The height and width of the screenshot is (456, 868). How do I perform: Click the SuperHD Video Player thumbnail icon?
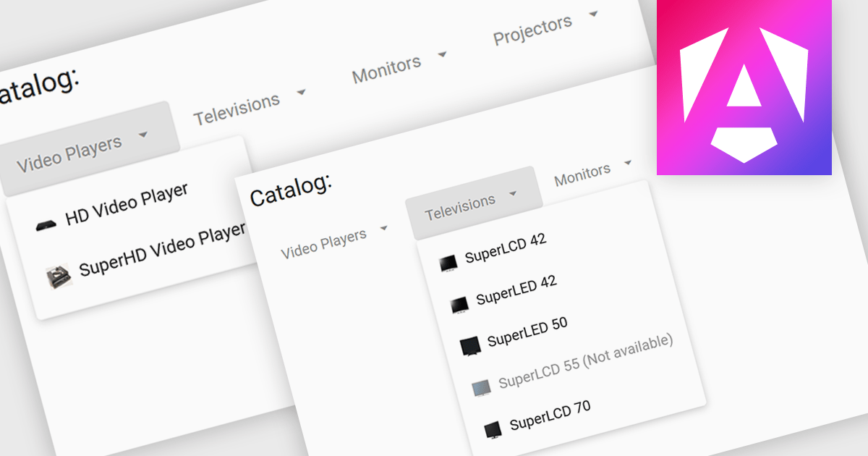coord(59,276)
